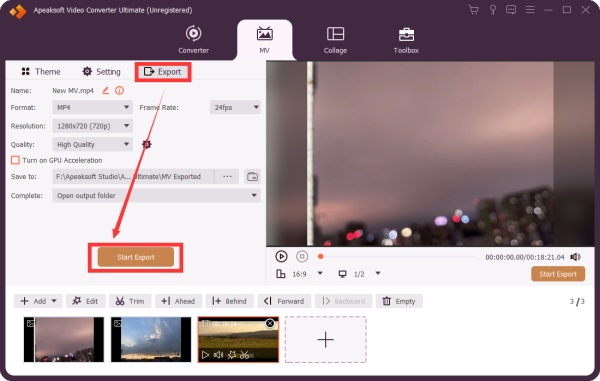The width and height of the screenshot is (600, 381).
Task: Open the shopping cart icon in title bar
Action: (474, 10)
